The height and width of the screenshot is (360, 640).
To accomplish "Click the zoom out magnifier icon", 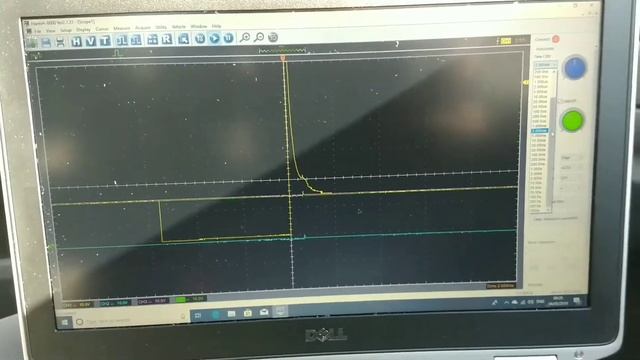I will 259,37.
